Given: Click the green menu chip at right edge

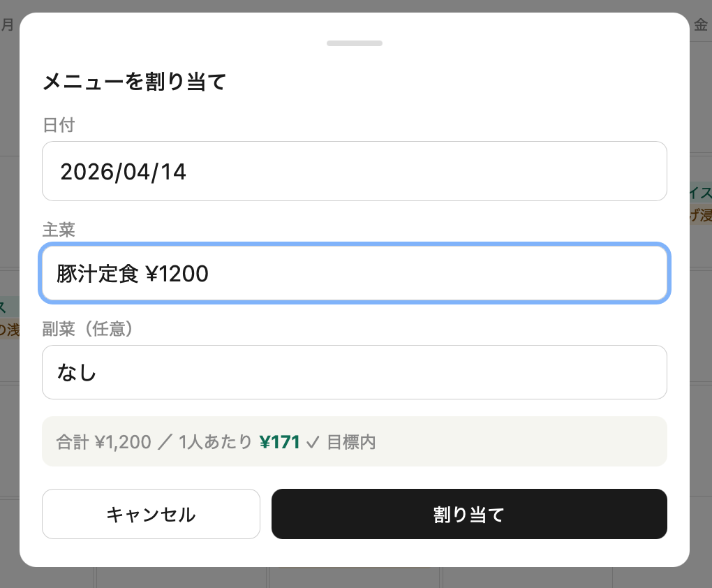Looking at the screenshot, I should point(701,192).
